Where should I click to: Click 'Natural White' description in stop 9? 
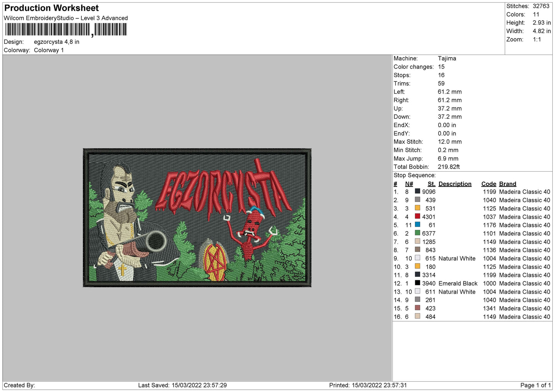[457, 258]
